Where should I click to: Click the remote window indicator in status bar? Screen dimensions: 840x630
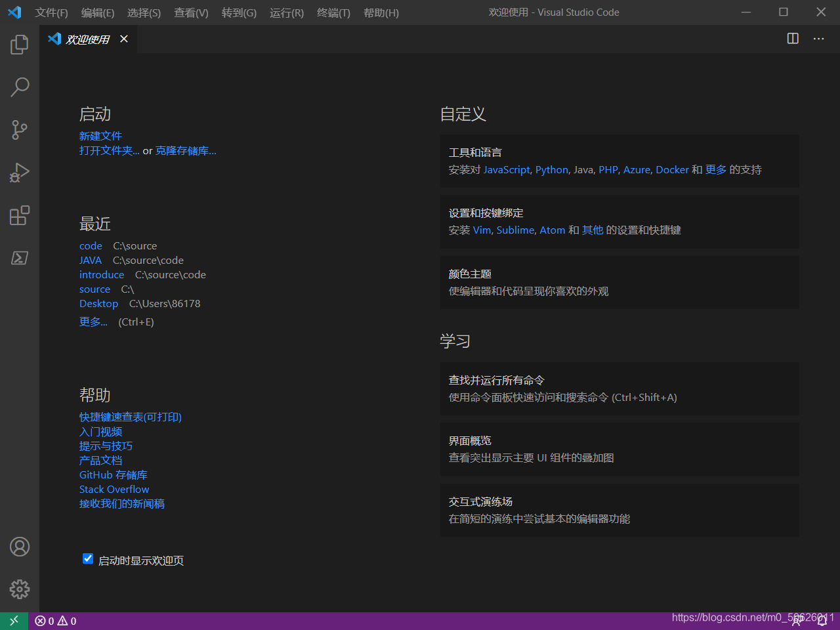[x=14, y=621]
